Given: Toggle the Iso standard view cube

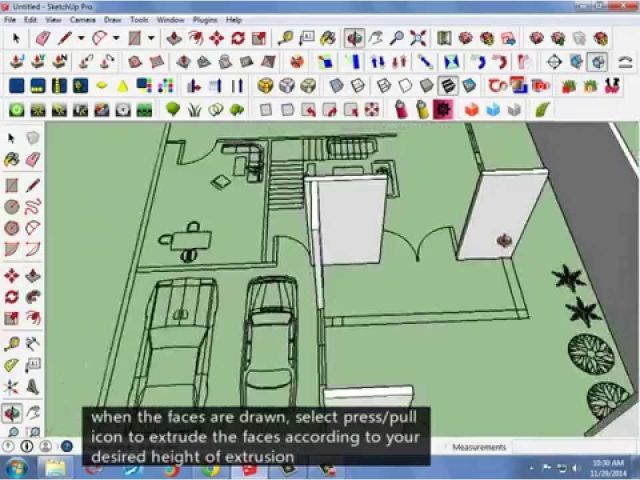Looking at the screenshot, I should [265, 86].
